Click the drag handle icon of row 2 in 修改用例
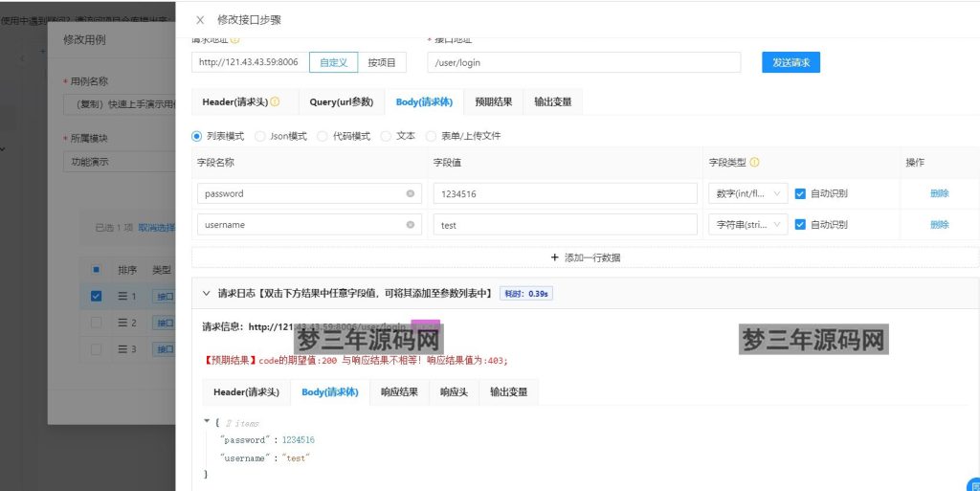980x491 pixels. click(122, 323)
